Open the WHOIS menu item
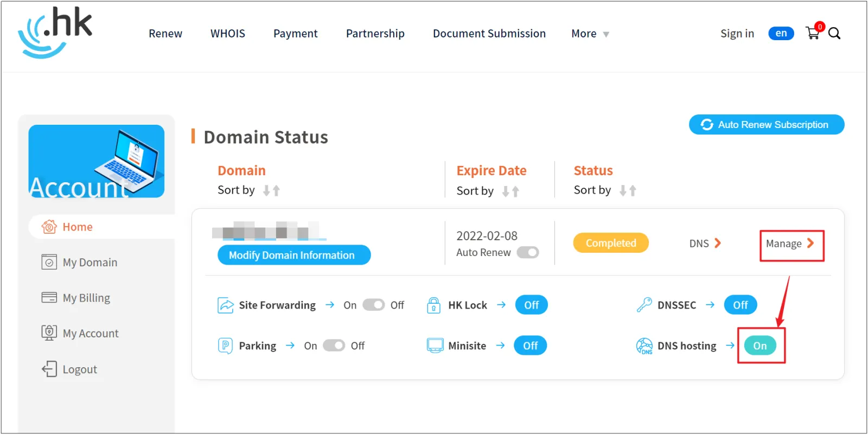 228,34
